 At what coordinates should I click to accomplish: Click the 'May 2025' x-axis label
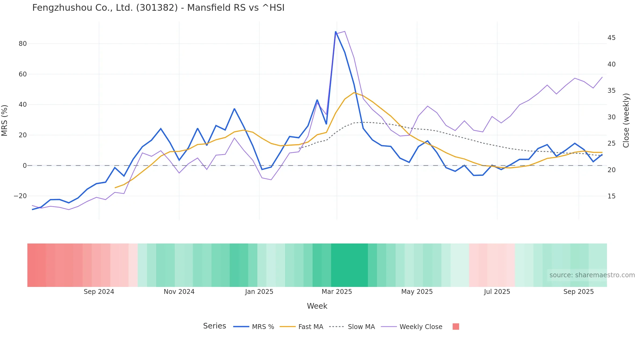[417, 292]
